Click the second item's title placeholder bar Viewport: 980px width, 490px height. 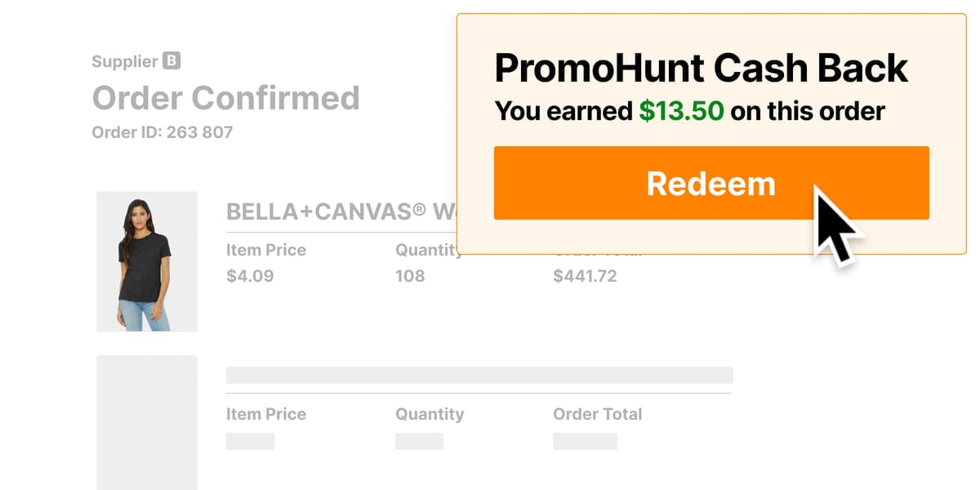click(479, 375)
